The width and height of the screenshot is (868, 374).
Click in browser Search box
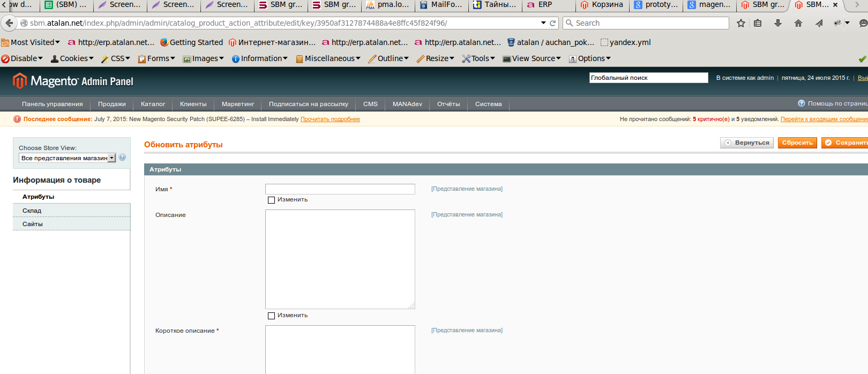(x=646, y=23)
